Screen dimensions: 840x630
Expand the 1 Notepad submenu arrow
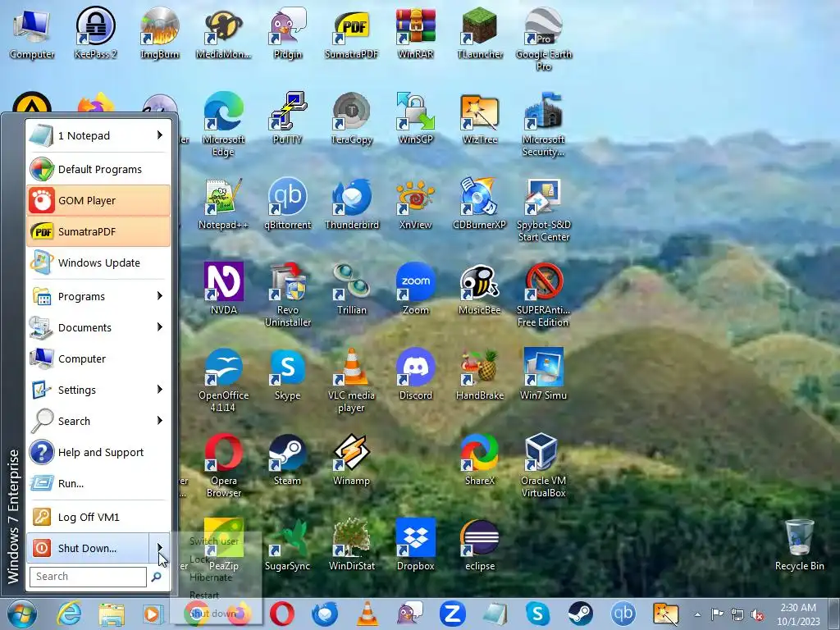pos(160,135)
